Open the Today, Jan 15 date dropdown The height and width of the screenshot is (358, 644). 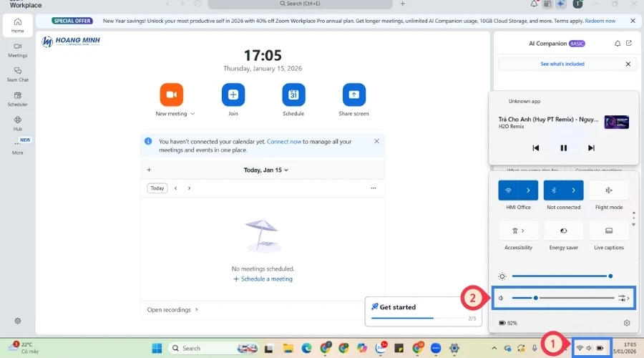pyautogui.click(x=266, y=170)
